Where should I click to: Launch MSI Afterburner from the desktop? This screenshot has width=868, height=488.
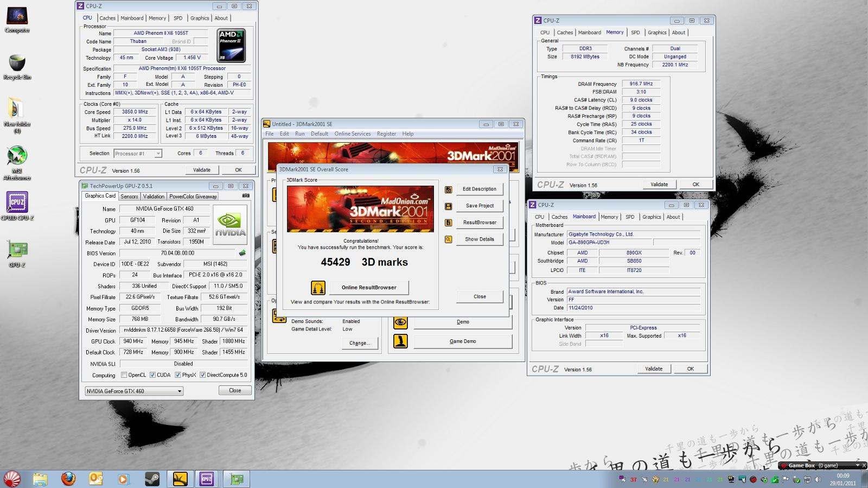tap(17, 162)
